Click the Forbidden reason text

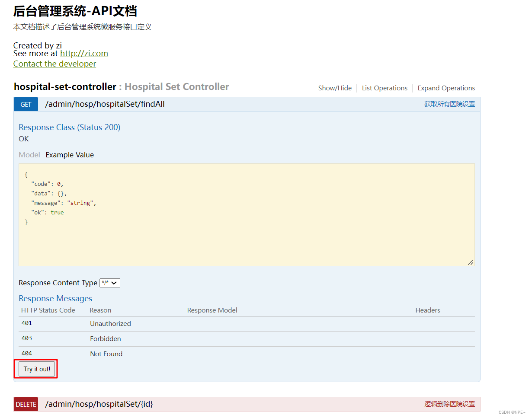point(106,338)
